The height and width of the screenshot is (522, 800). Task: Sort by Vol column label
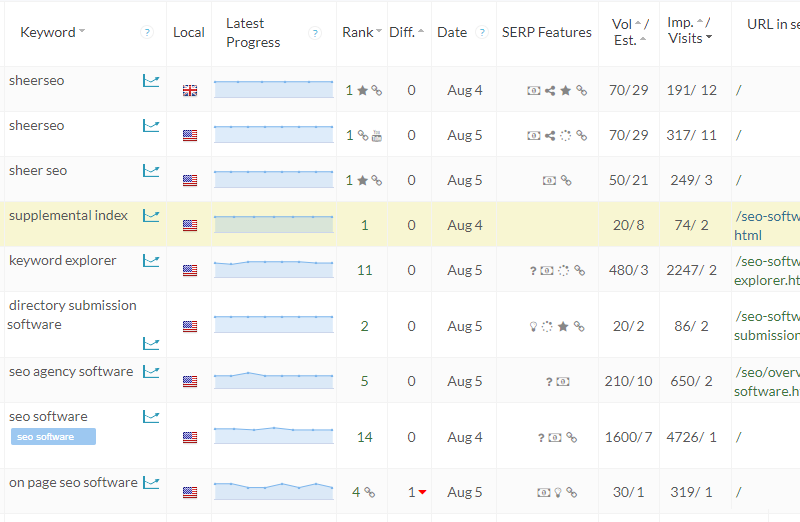tap(627, 24)
